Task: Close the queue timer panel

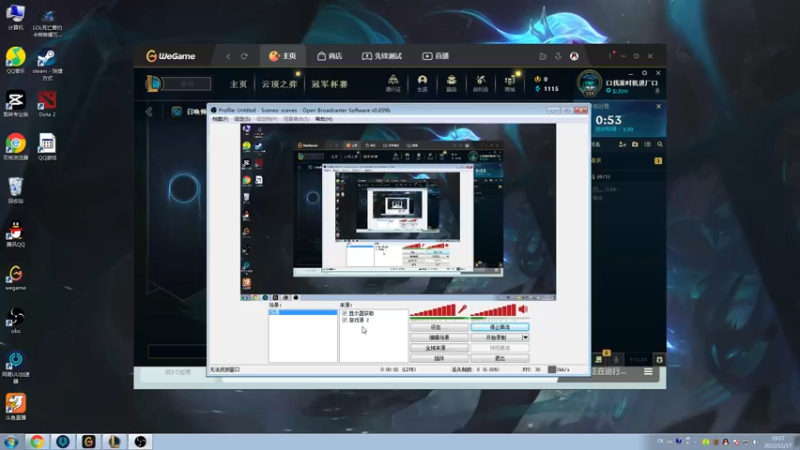Action: click(x=659, y=106)
